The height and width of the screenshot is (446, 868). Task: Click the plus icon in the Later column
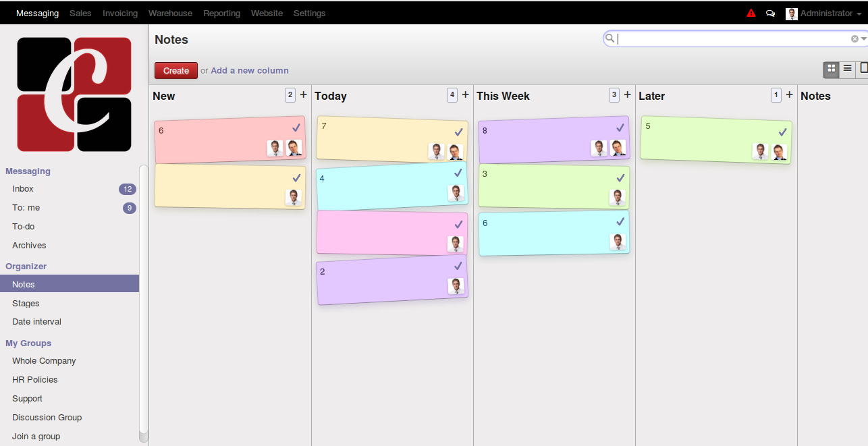(x=790, y=95)
